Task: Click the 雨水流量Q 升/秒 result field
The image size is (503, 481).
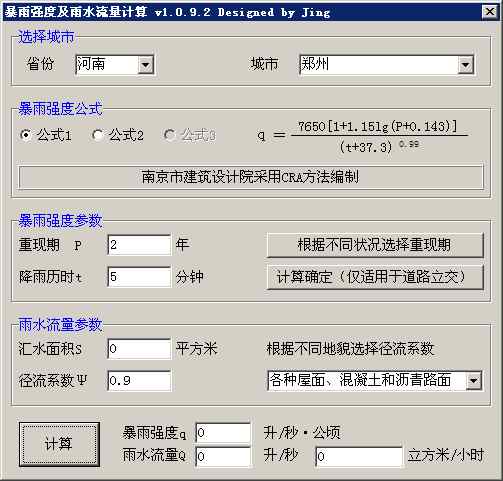Action: (x=223, y=456)
